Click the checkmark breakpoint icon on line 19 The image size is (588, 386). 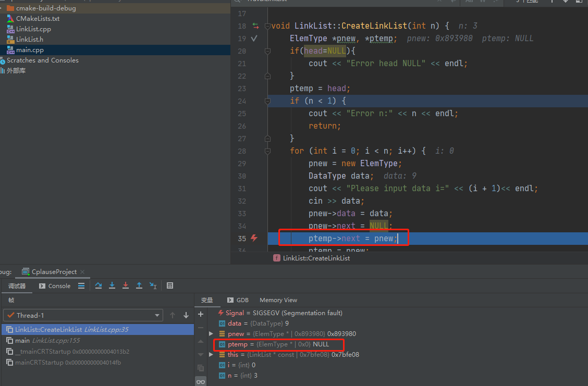click(254, 38)
